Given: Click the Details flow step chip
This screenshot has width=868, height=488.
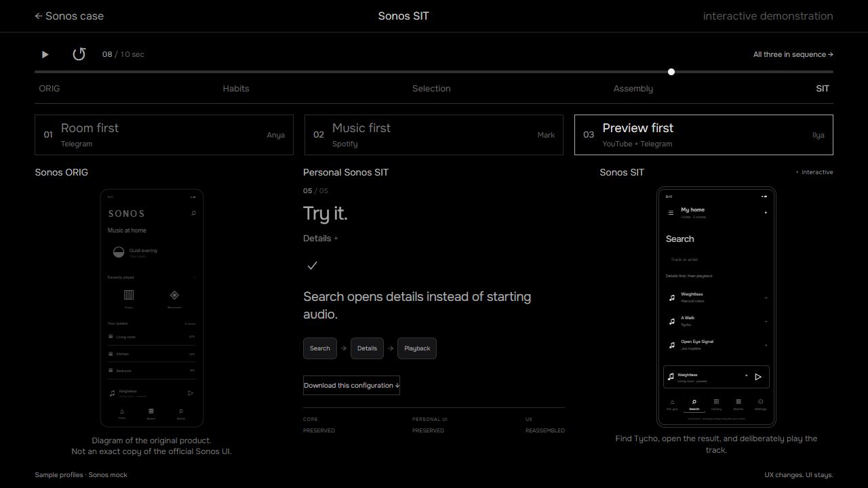Looking at the screenshot, I should tap(367, 348).
